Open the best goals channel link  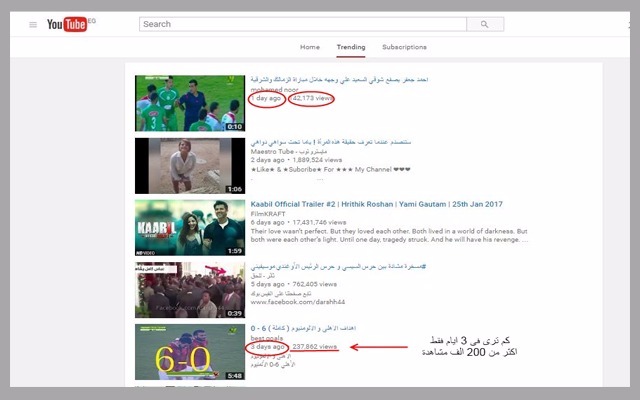pyautogui.click(x=268, y=337)
